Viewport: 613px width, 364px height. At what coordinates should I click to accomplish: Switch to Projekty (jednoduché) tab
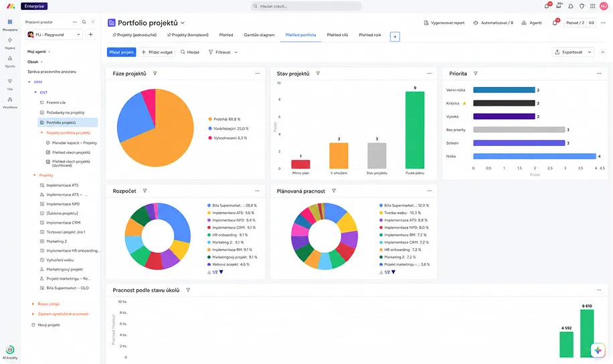click(135, 35)
